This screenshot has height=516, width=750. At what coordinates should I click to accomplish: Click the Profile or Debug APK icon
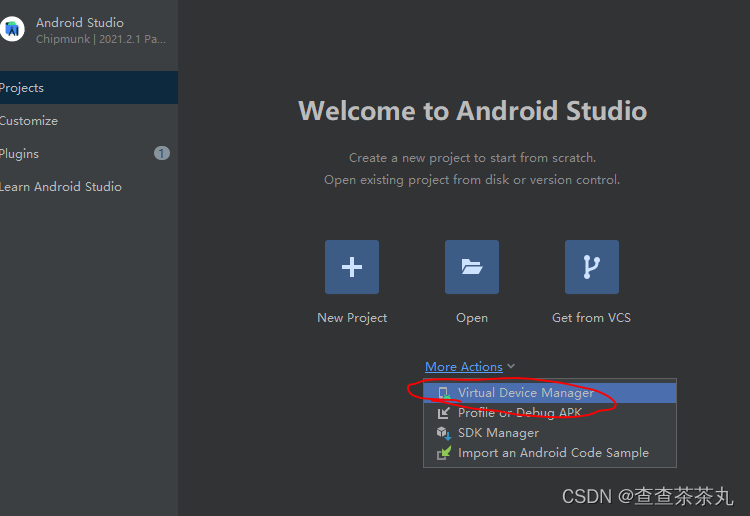click(x=444, y=413)
